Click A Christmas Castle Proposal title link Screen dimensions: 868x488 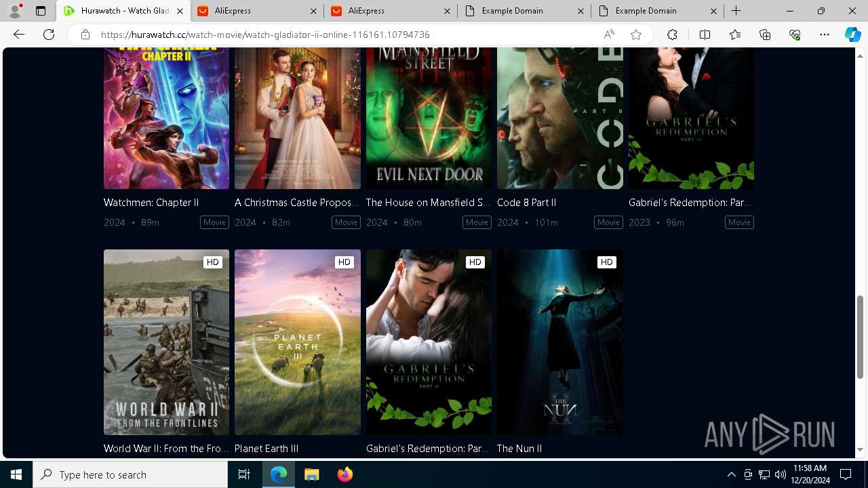tap(297, 203)
